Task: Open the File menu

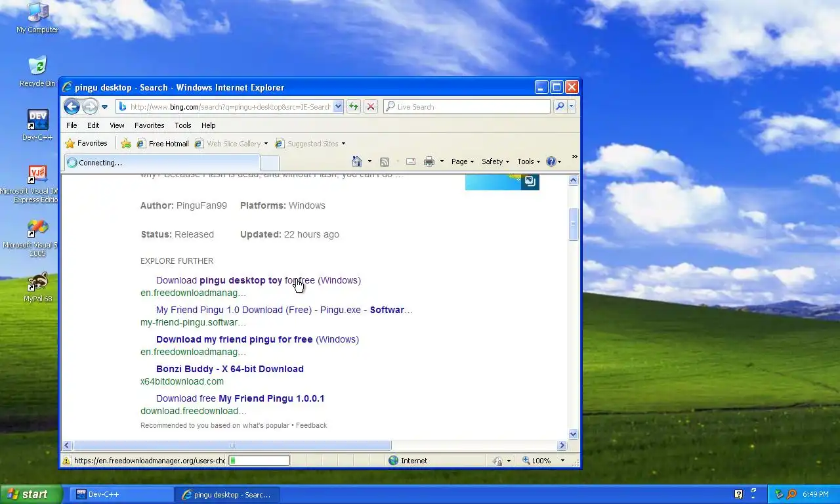Action: (72, 125)
